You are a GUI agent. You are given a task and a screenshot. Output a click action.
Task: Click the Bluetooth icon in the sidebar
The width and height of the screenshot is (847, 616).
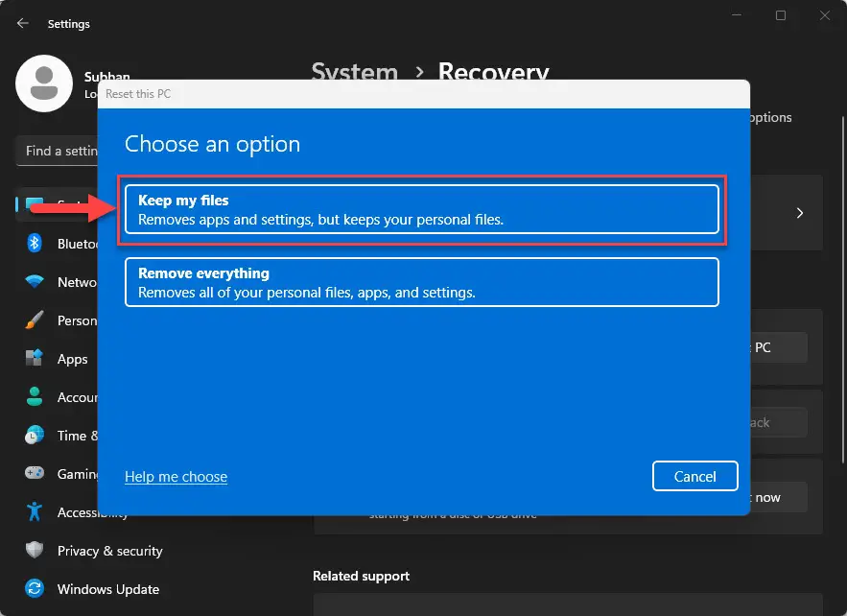click(35, 244)
